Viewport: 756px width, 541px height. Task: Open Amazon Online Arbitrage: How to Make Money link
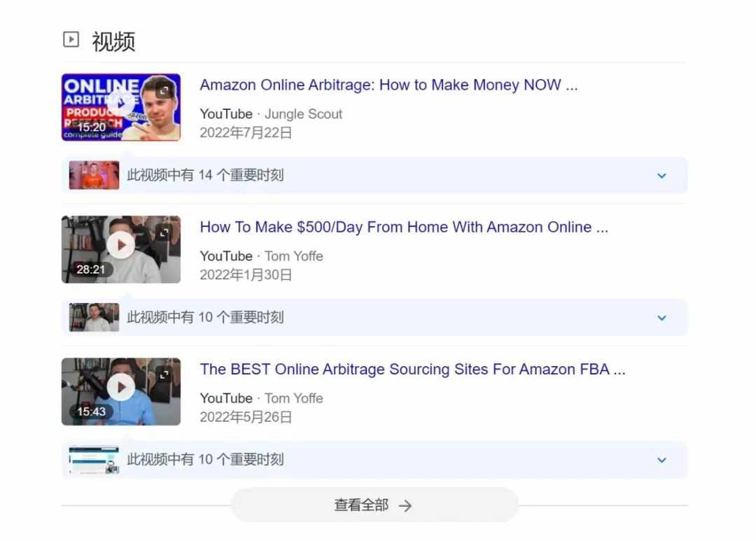(388, 85)
